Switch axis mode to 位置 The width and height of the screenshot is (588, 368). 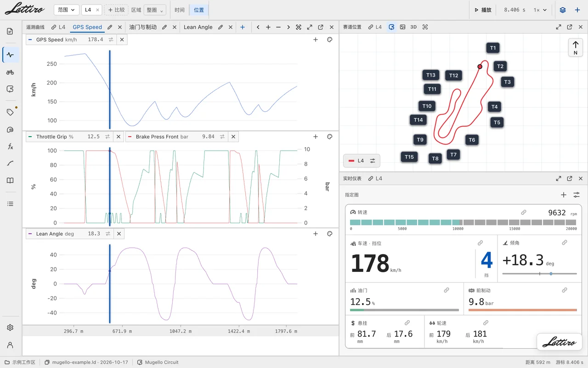[199, 10]
